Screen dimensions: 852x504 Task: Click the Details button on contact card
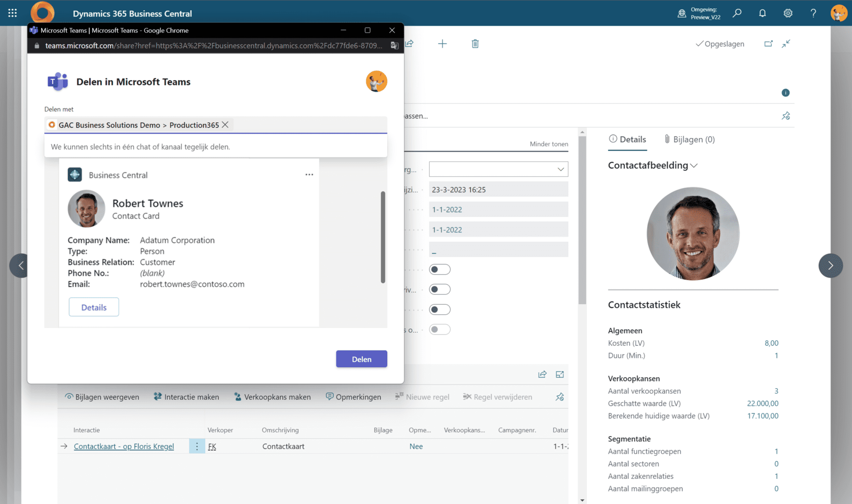coord(94,307)
